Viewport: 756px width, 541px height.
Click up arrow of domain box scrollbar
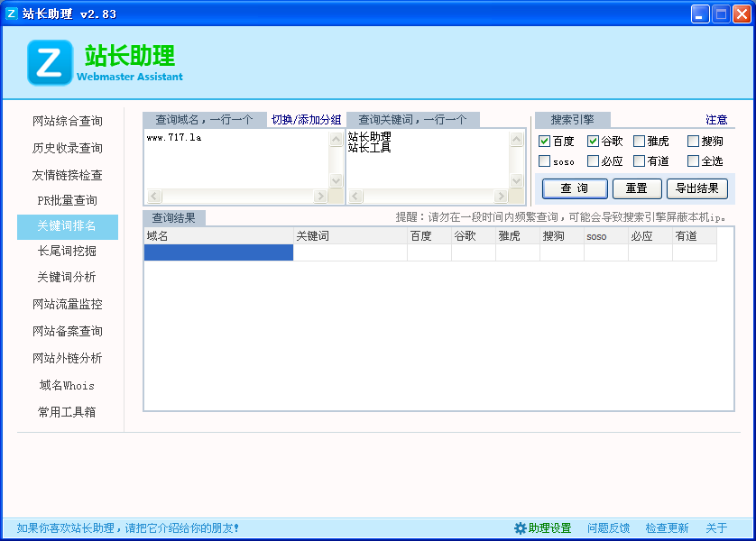(x=337, y=140)
